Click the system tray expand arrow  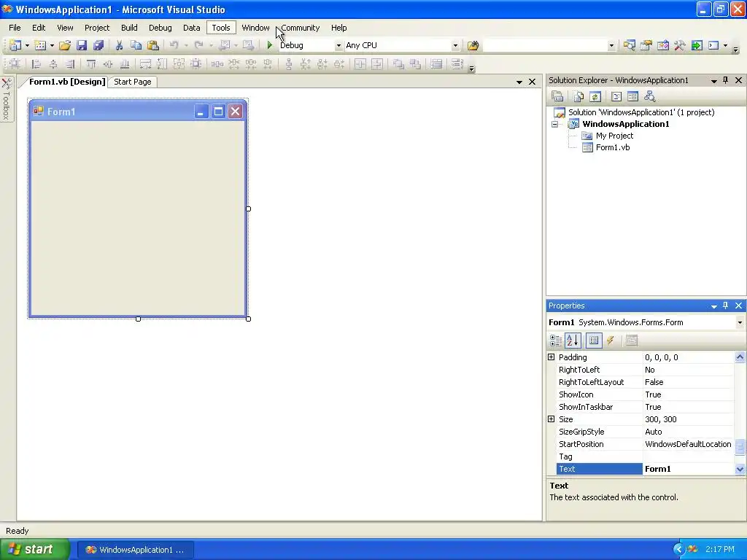pyautogui.click(x=678, y=549)
